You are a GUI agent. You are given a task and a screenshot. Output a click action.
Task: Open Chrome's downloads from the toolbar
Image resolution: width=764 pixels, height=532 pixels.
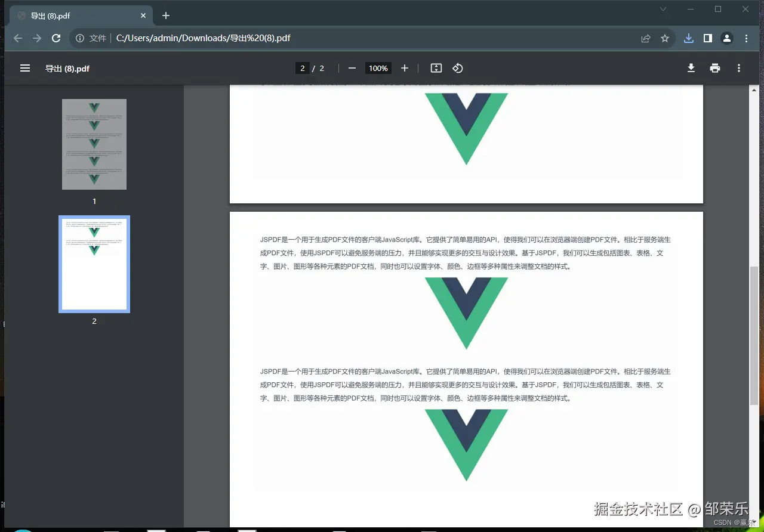point(688,38)
